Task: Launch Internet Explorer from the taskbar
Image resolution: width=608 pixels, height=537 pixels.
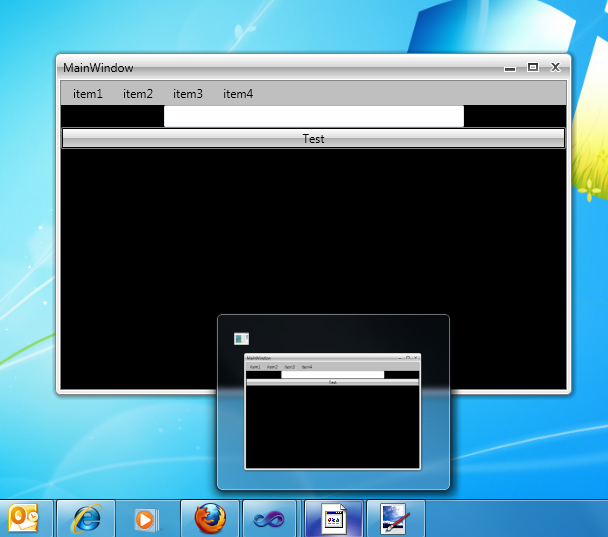Action: pos(86,518)
